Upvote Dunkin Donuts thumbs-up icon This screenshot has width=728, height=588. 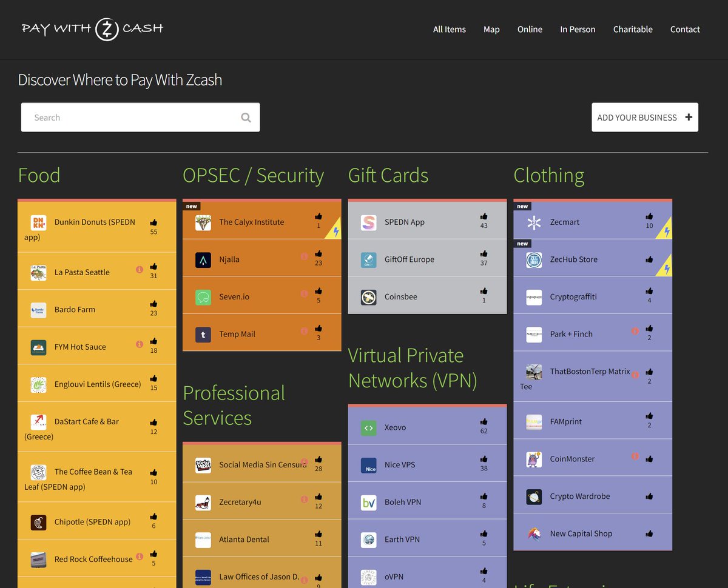click(x=153, y=222)
